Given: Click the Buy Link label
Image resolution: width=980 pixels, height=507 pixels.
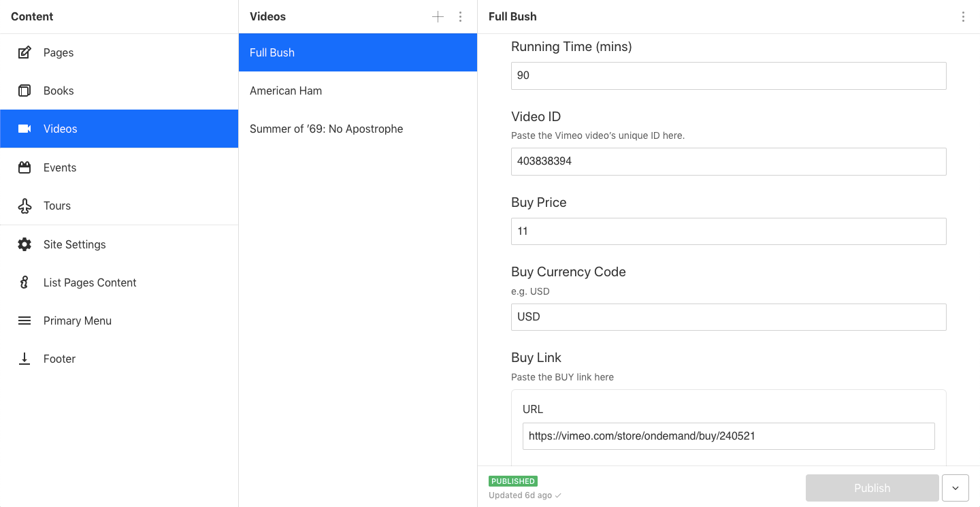Looking at the screenshot, I should [536, 357].
